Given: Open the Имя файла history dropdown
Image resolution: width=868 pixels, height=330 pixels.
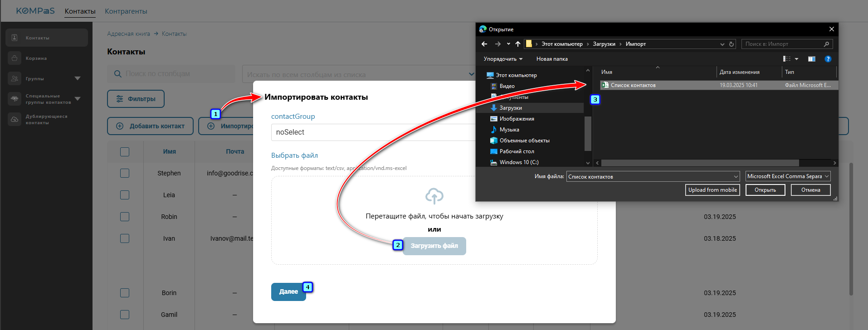Looking at the screenshot, I should coord(736,176).
